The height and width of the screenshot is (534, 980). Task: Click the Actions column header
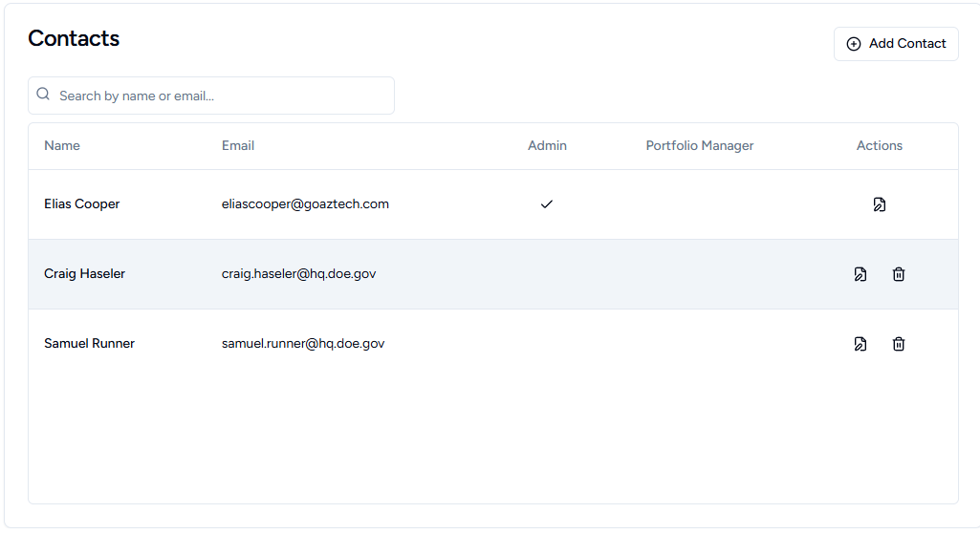click(879, 146)
